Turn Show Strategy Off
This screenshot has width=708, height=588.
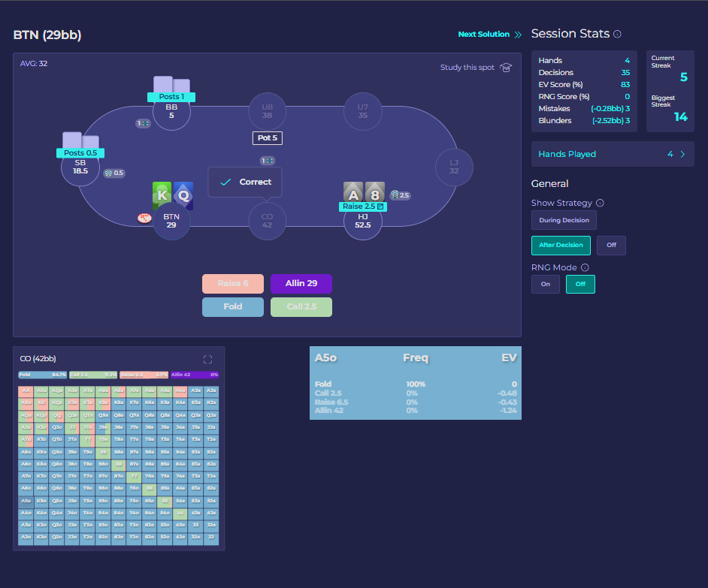click(x=611, y=245)
